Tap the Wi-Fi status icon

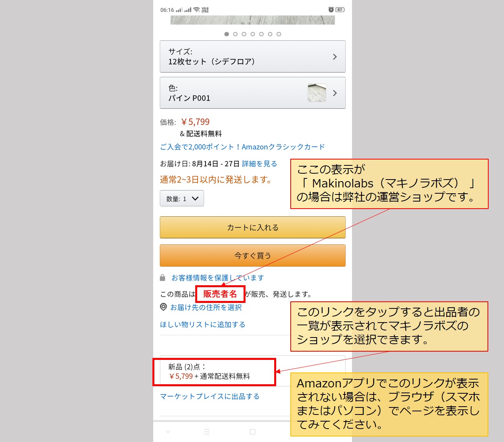[196, 10]
